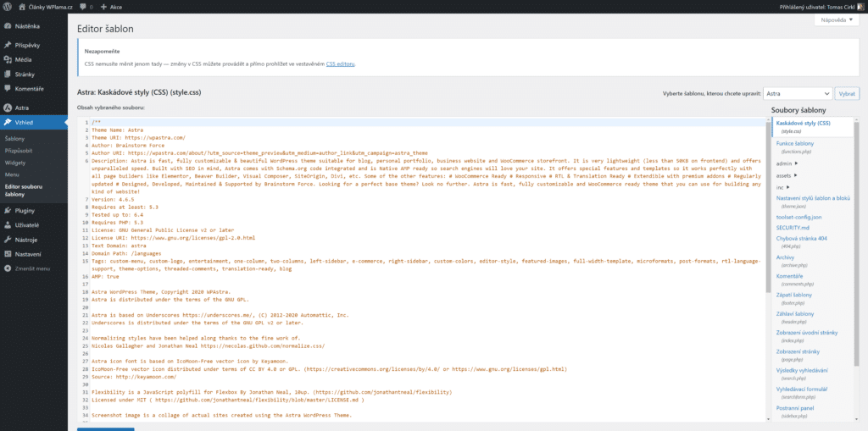Screen dimensions: 868x431
Task: Open the Astra theme selection dropdown
Action: pos(797,93)
